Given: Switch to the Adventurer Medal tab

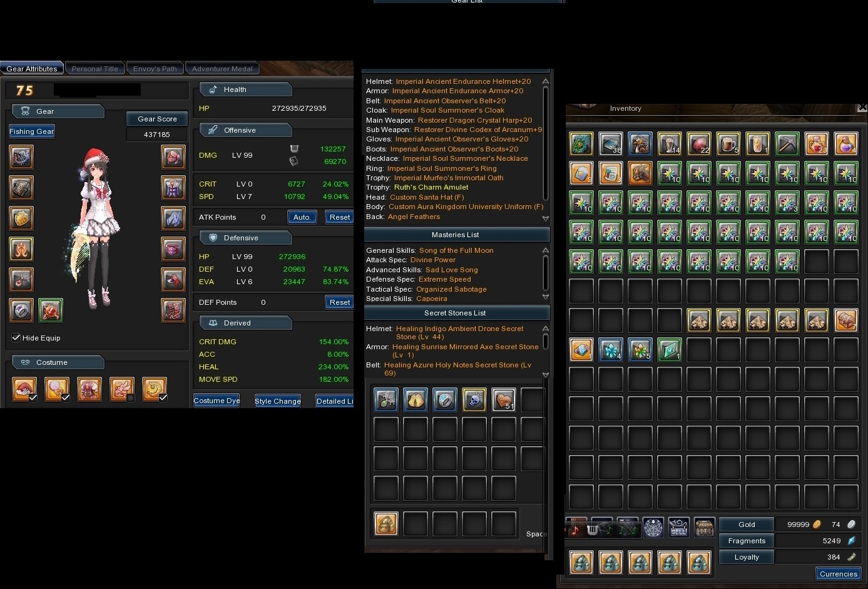Looking at the screenshot, I should [222, 69].
